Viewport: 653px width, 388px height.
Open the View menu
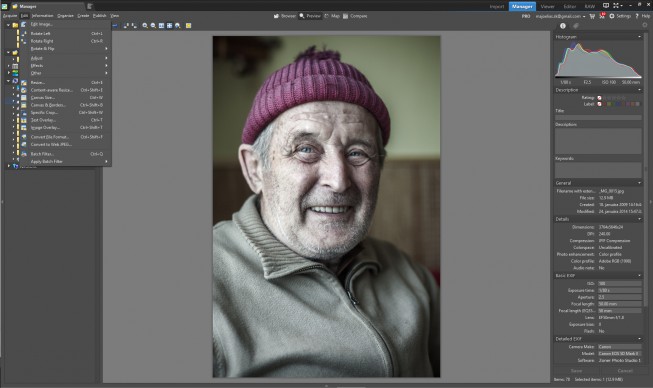point(115,16)
